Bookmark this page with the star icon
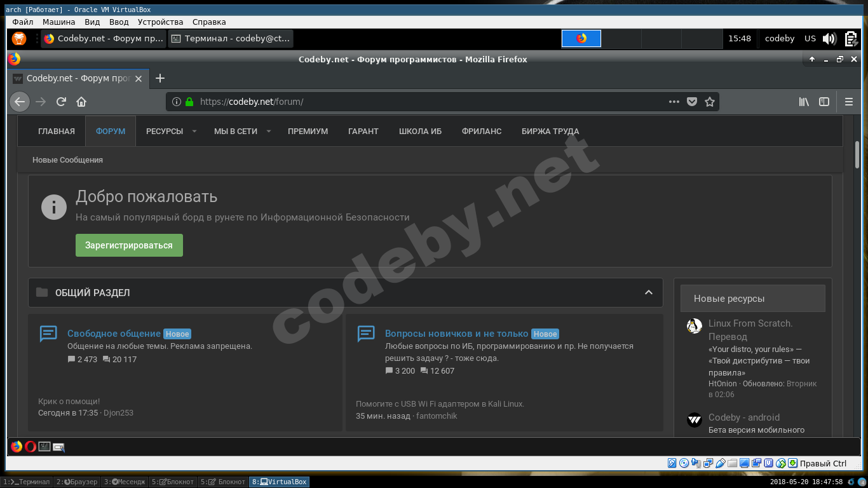The image size is (868, 488). [x=710, y=101]
